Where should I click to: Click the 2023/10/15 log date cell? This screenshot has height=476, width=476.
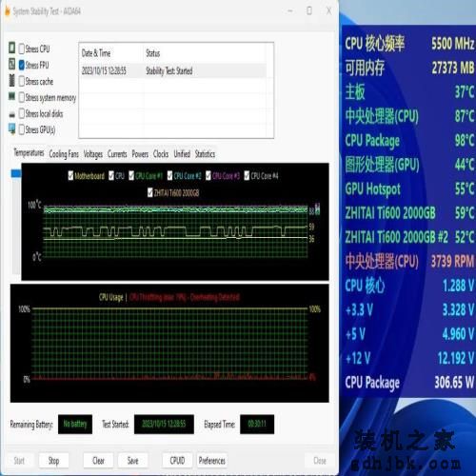click(104, 70)
